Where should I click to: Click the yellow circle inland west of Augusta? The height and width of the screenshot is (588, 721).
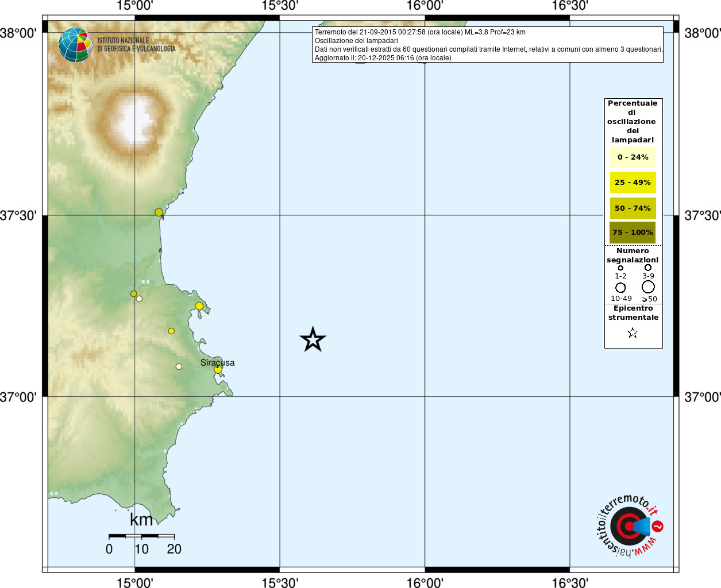click(x=171, y=331)
